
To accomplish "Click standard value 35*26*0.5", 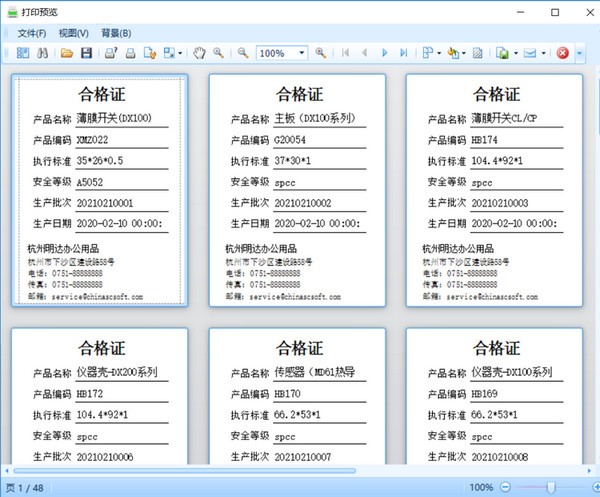I will click(x=100, y=161).
